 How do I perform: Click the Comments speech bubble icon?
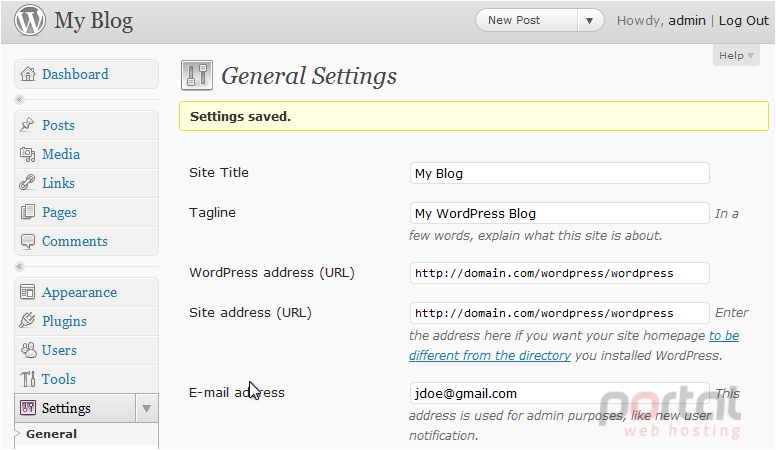28,241
